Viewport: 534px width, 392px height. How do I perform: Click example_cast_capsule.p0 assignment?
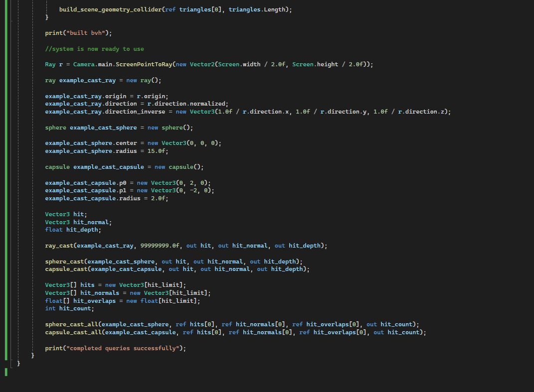(x=128, y=183)
